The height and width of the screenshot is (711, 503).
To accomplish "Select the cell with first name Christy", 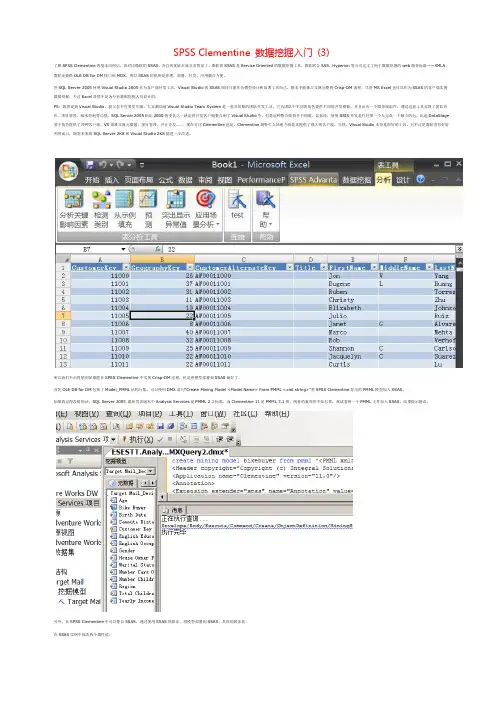I will [x=352, y=300].
